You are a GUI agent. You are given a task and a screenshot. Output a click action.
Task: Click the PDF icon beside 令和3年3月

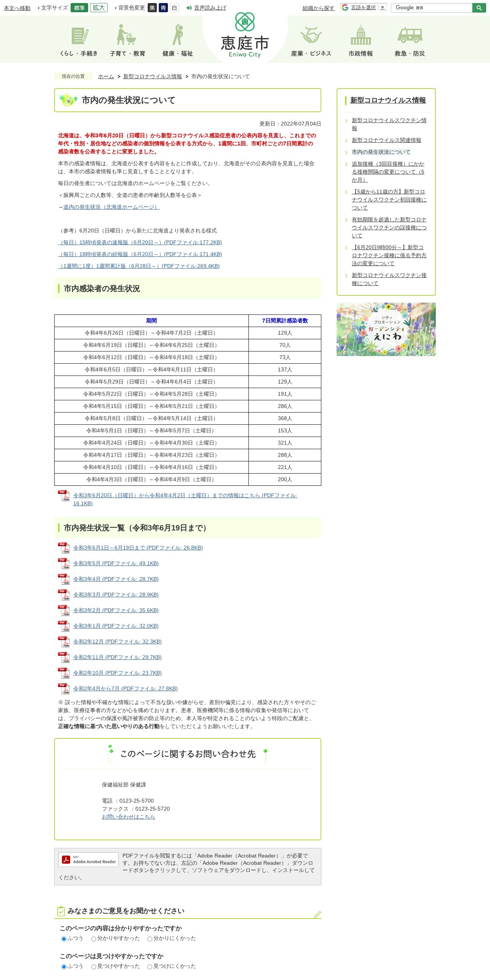[x=64, y=595]
